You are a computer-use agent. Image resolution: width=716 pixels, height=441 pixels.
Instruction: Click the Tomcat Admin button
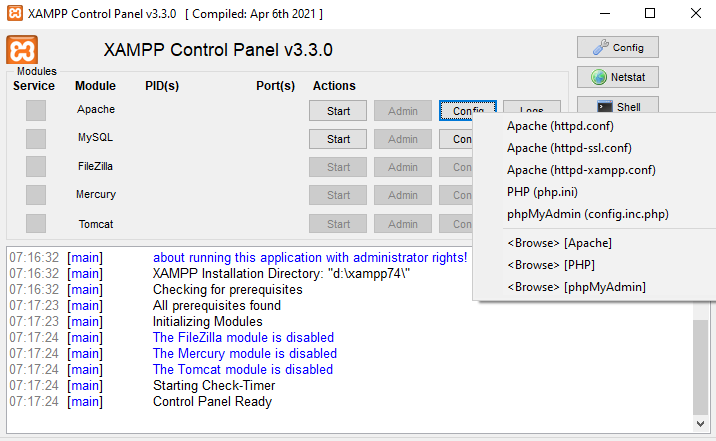coord(403,224)
